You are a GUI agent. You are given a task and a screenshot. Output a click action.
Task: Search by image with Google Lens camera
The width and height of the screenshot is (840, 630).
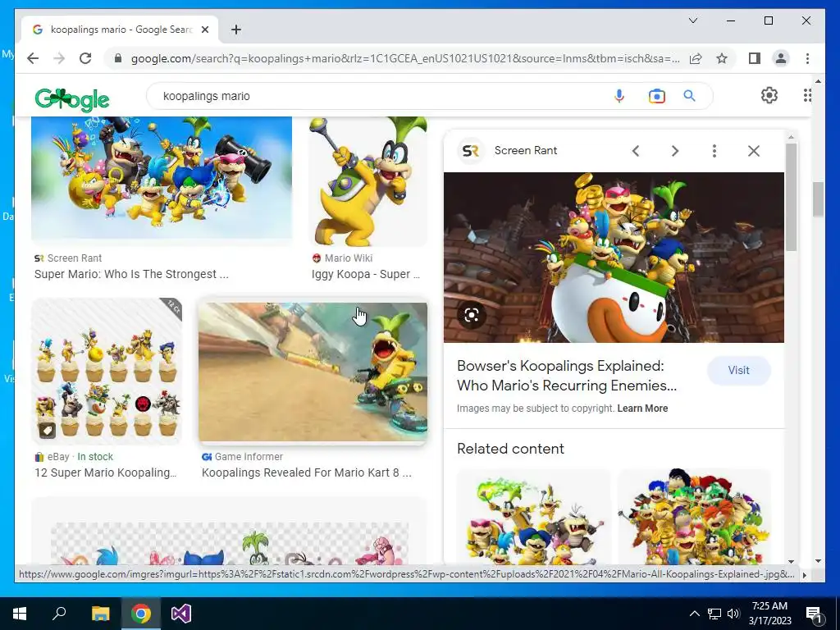pos(657,96)
